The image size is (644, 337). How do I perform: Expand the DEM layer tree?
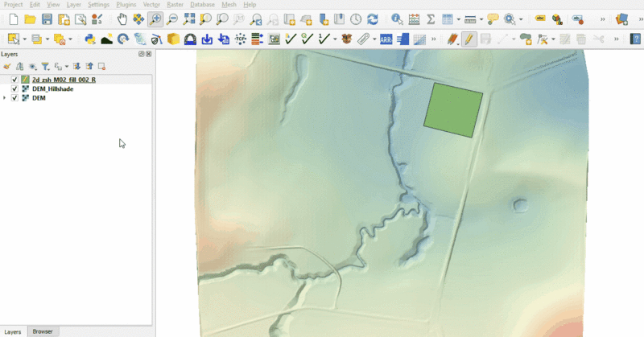(x=5, y=98)
